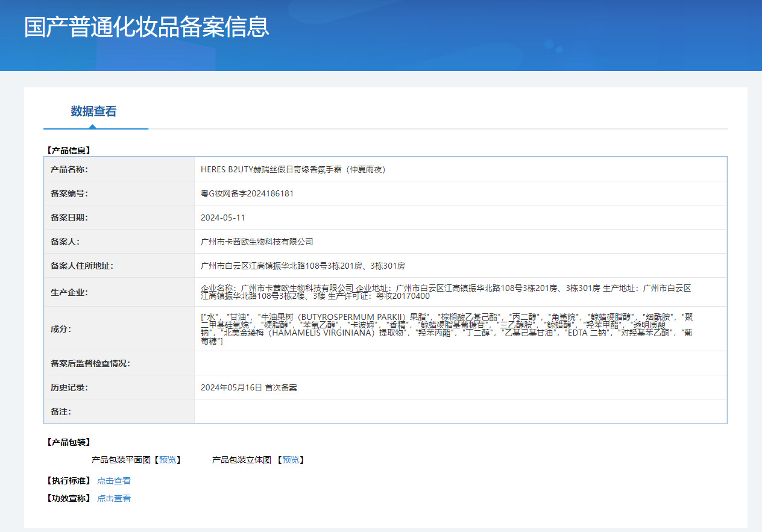Image resolution: width=762 pixels, height=532 pixels.
Task: Click the 【产品包装】 section header
Action: coord(69,442)
